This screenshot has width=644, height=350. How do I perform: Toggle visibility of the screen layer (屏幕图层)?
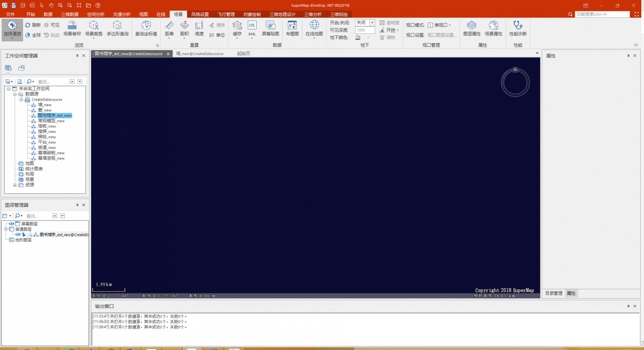click(x=12, y=224)
